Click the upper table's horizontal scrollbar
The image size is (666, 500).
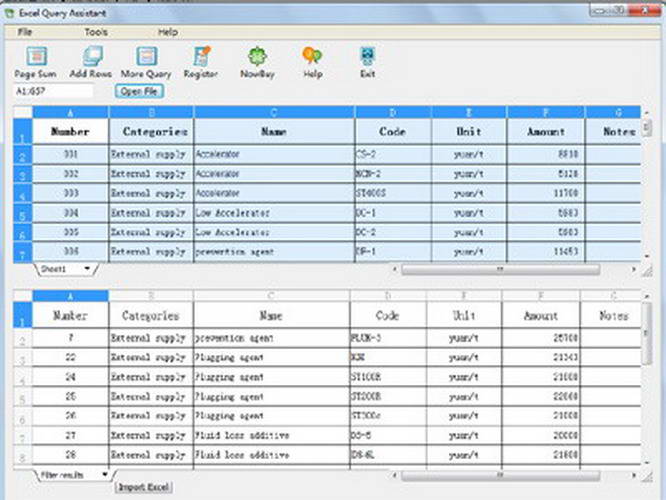(x=500, y=269)
